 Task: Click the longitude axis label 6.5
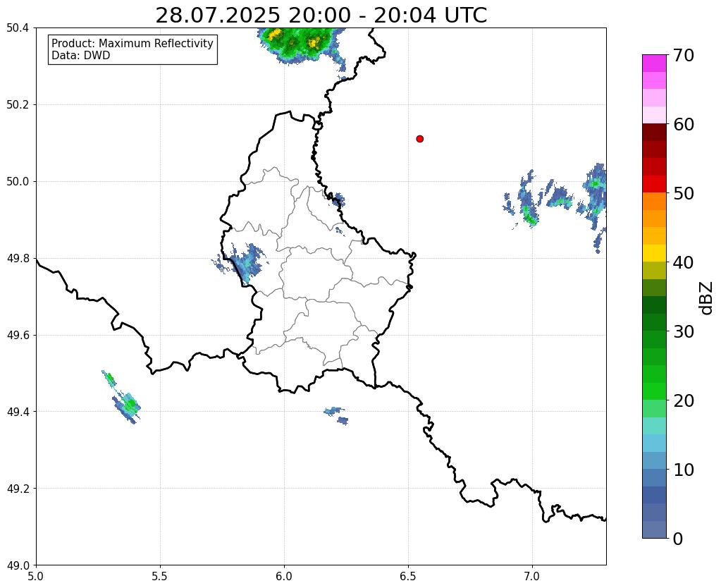tap(408, 576)
